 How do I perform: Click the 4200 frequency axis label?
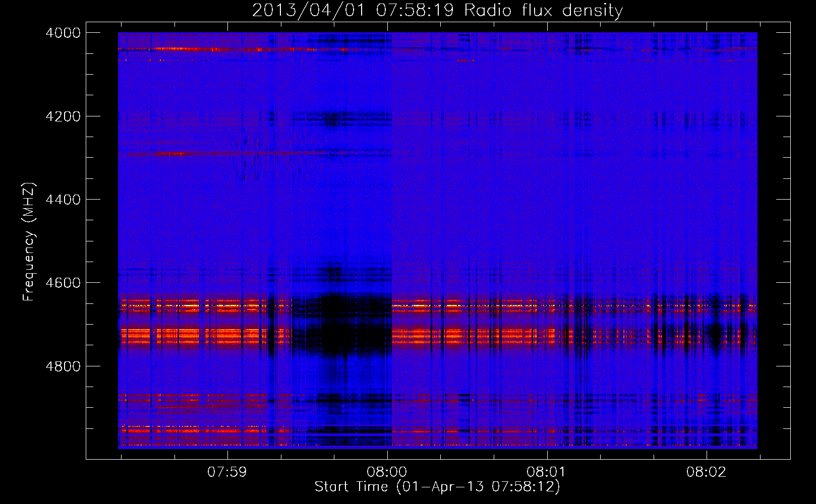(63, 116)
